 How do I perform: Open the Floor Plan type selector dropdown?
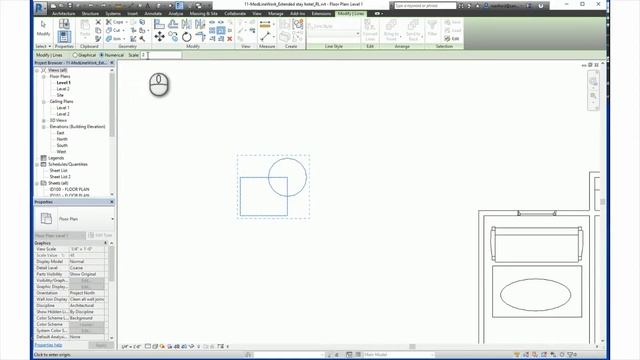click(112, 219)
